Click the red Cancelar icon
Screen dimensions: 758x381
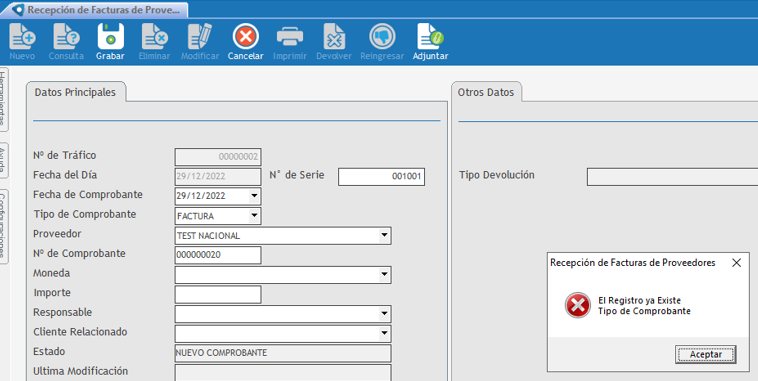(246, 37)
